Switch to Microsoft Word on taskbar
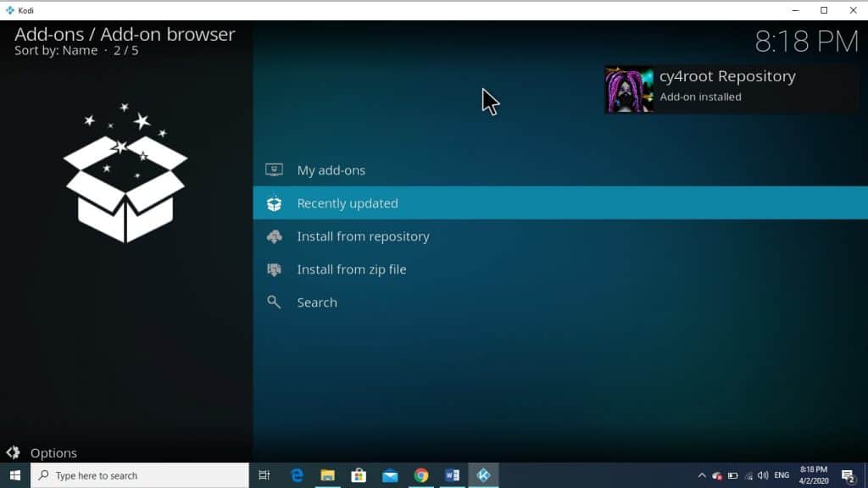This screenshot has width=868, height=488. [453, 475]
